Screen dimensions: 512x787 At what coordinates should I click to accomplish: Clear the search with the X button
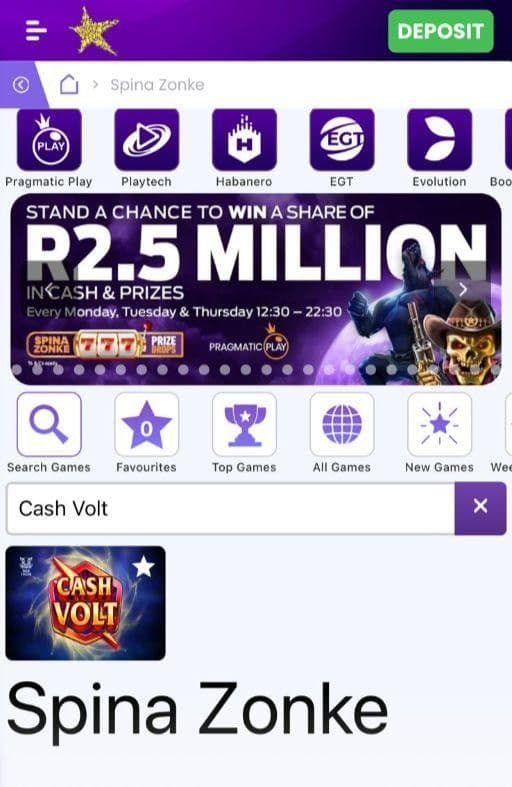(480, 508)
